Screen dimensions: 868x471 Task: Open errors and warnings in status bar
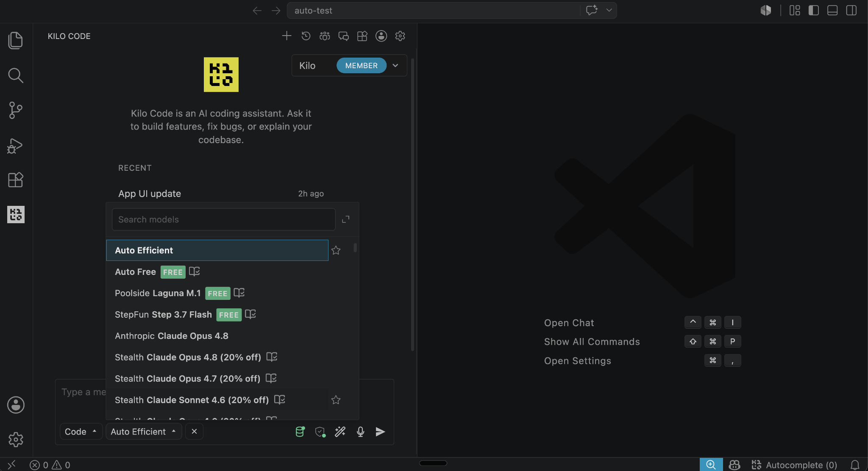click(x=50, y=465)
